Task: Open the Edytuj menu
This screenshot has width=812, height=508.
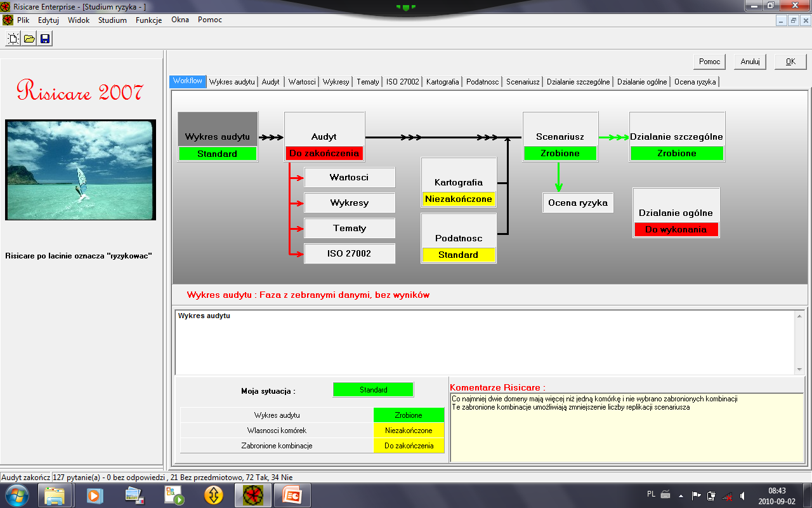Action: (x=48, y=20)
